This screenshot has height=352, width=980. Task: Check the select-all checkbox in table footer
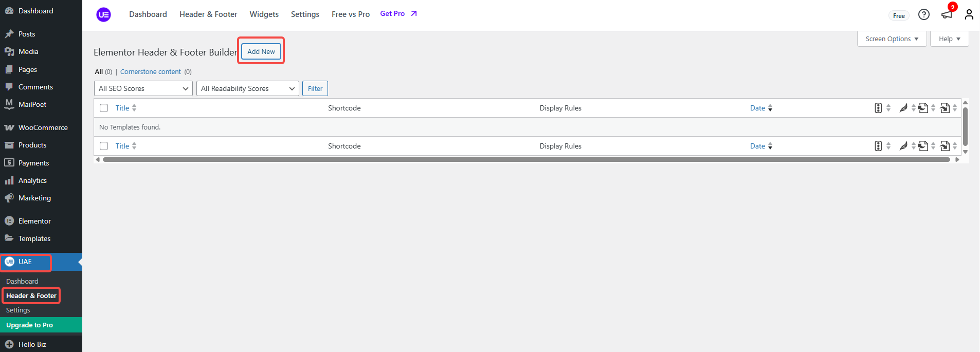pyautogui.click(x=104, y=146)
